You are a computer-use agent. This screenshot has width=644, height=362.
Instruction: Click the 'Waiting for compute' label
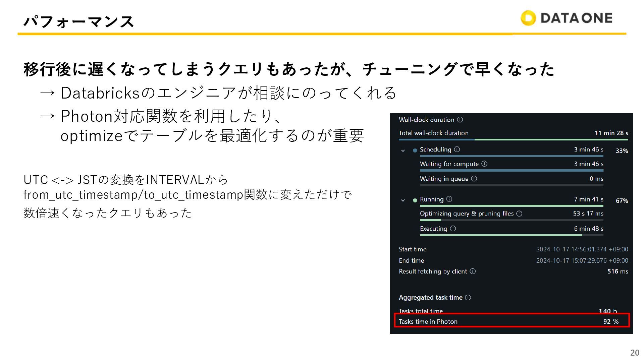click(449, 164)
